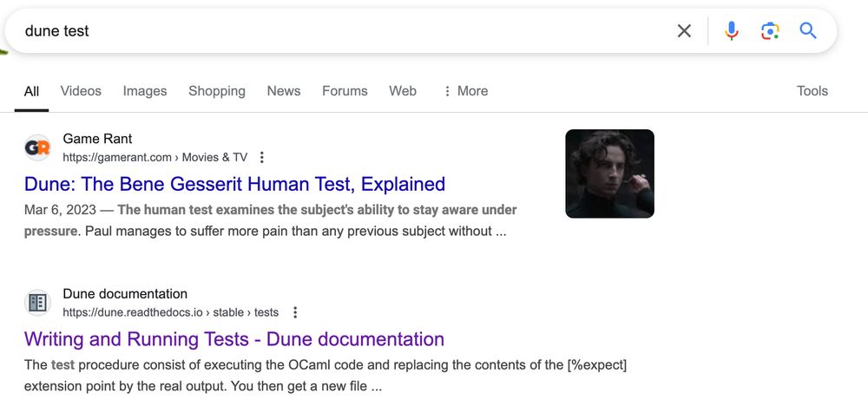Click the dune.readthedocs.io stable tests URL

click(170, 312)
